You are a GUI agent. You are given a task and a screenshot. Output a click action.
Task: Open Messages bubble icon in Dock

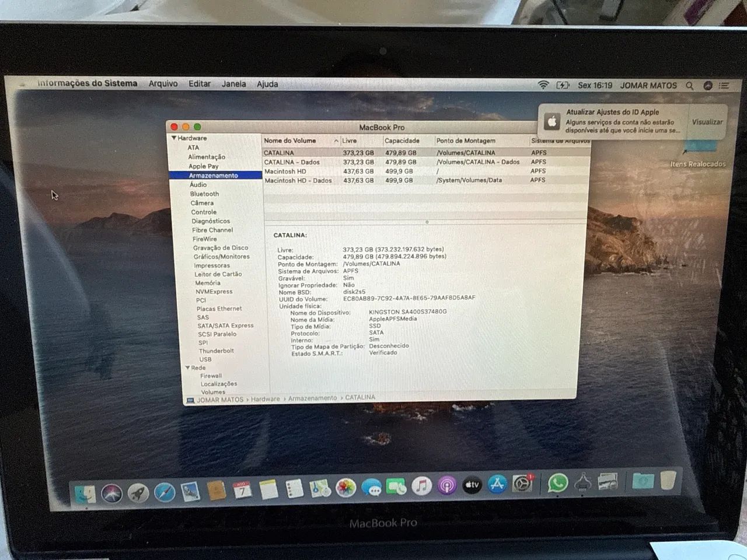pyautogui.click(x=371, y=487)
